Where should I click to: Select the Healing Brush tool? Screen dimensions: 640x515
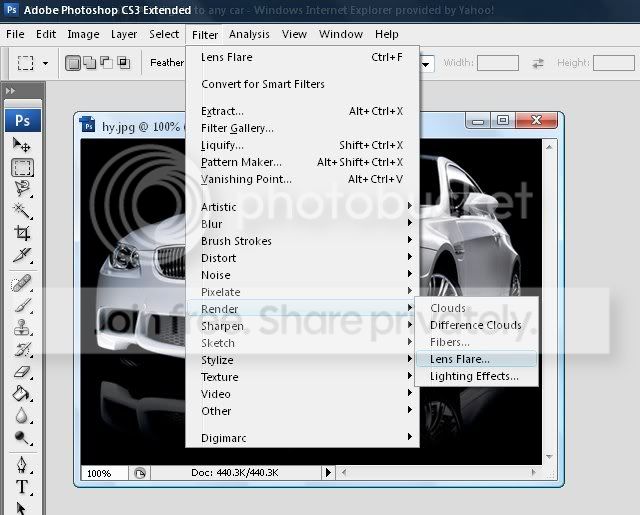(22, 283)
